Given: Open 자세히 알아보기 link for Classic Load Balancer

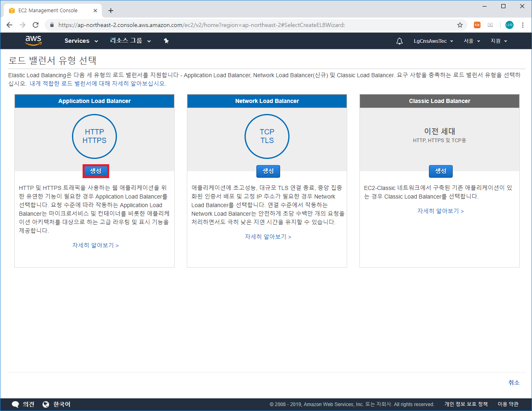Looking at the screenshot, I should point(441,211).
